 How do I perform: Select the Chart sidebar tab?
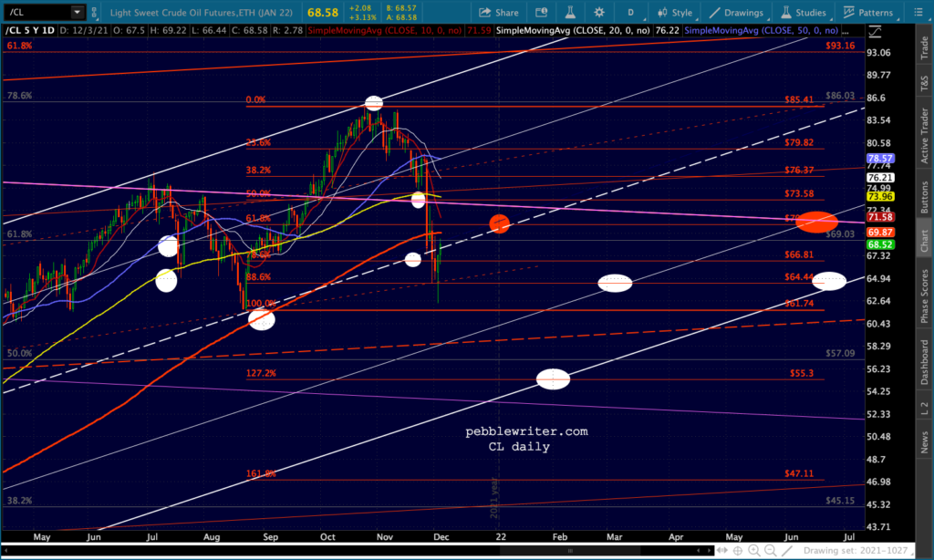pos(925,240)
